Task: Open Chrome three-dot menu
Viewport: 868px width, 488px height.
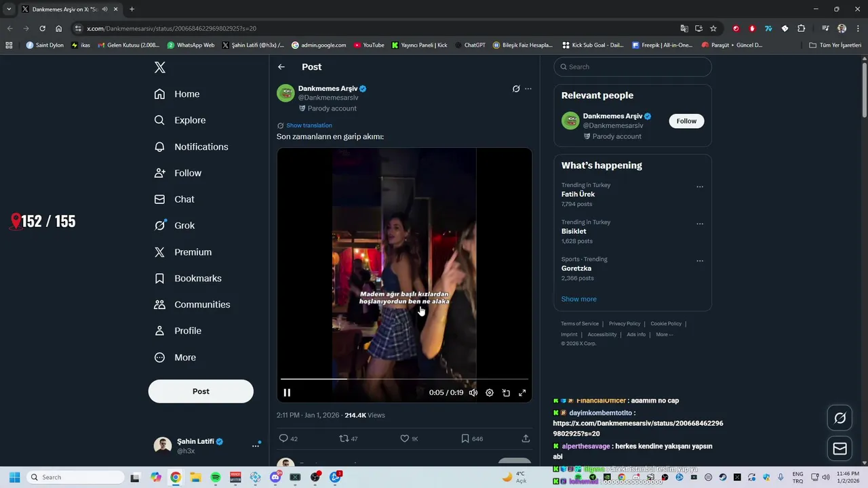Action: tap(857, 28)
